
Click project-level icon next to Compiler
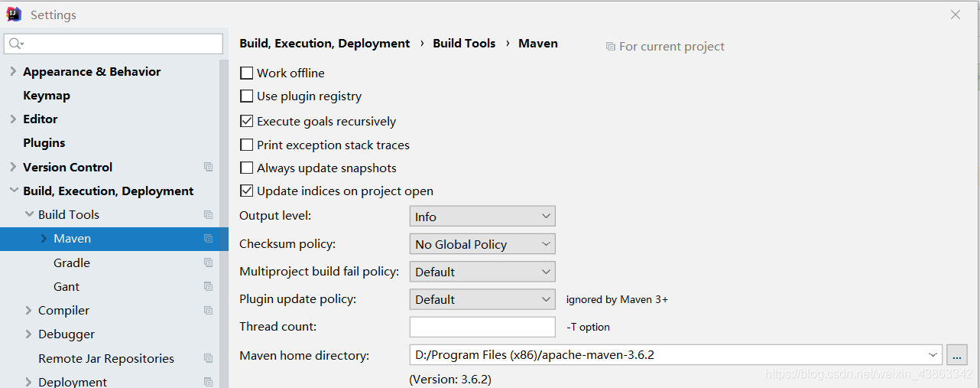[208, 310]
